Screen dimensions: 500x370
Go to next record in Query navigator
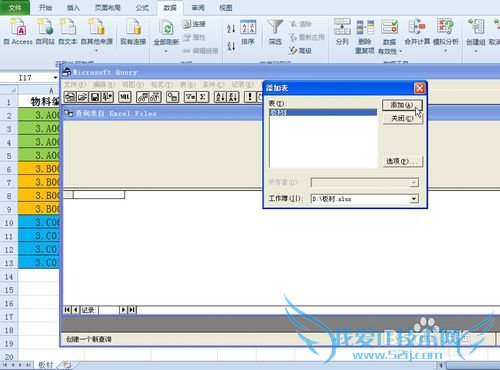pos(123,310)
